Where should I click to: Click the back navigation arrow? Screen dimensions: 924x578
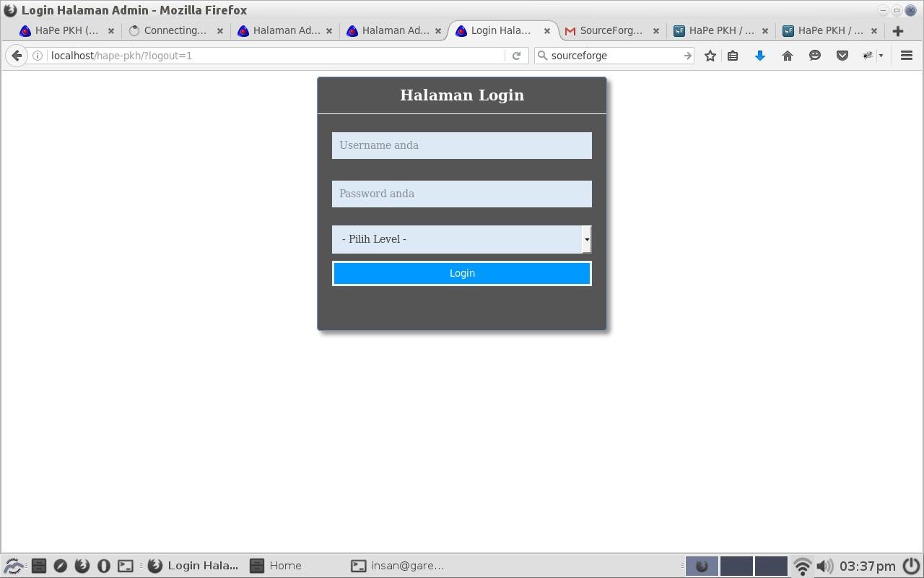(17, 56)
